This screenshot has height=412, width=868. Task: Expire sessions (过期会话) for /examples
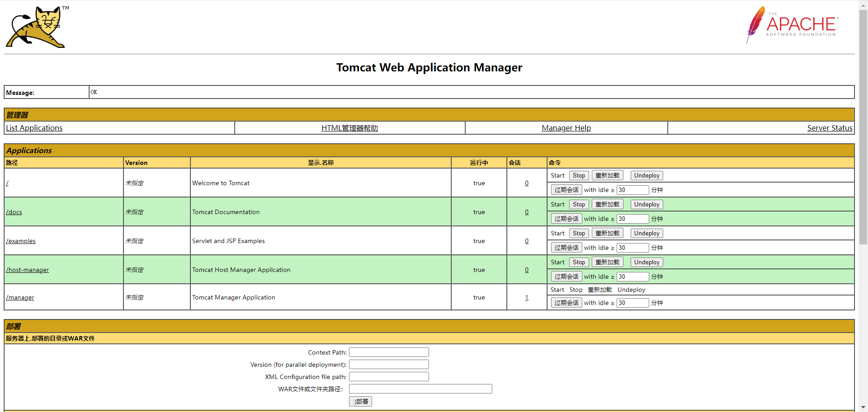pos(566,248)
